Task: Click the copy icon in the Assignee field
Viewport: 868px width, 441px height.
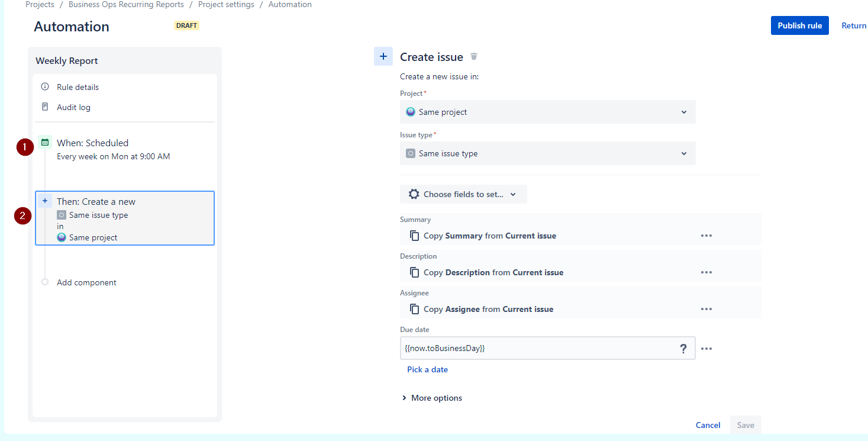Action: pyautogui.click(x=414, y=309)
